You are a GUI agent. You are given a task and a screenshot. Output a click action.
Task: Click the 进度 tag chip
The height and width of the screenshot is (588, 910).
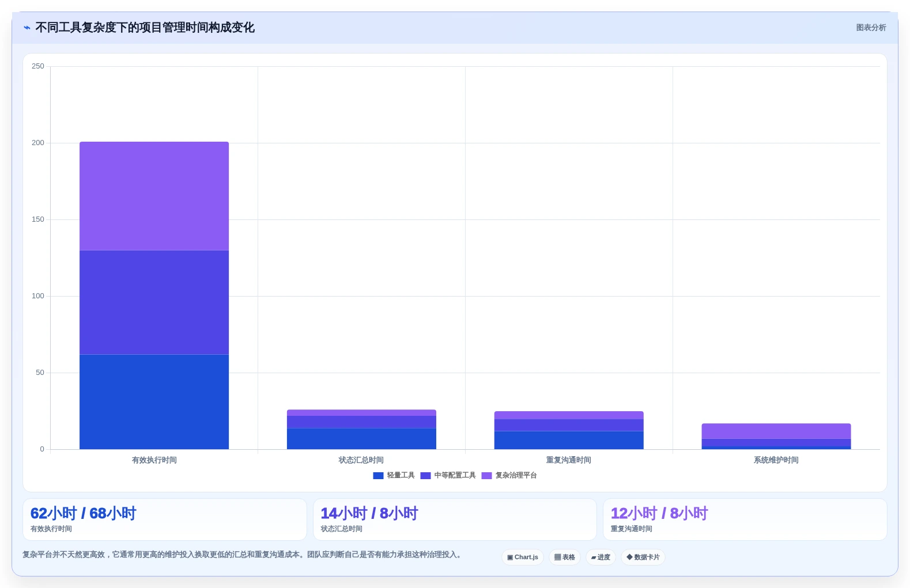click(x=601, y=557)
